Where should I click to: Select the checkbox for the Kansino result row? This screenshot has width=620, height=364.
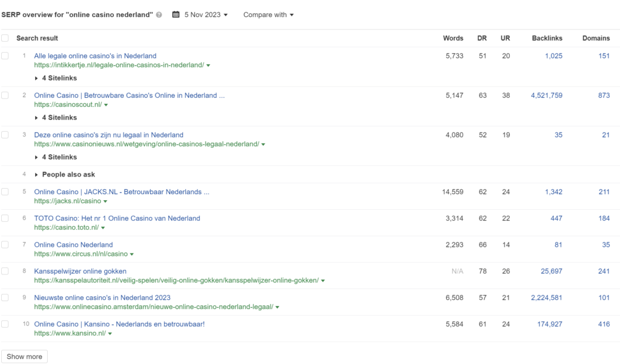click(5, 324)
